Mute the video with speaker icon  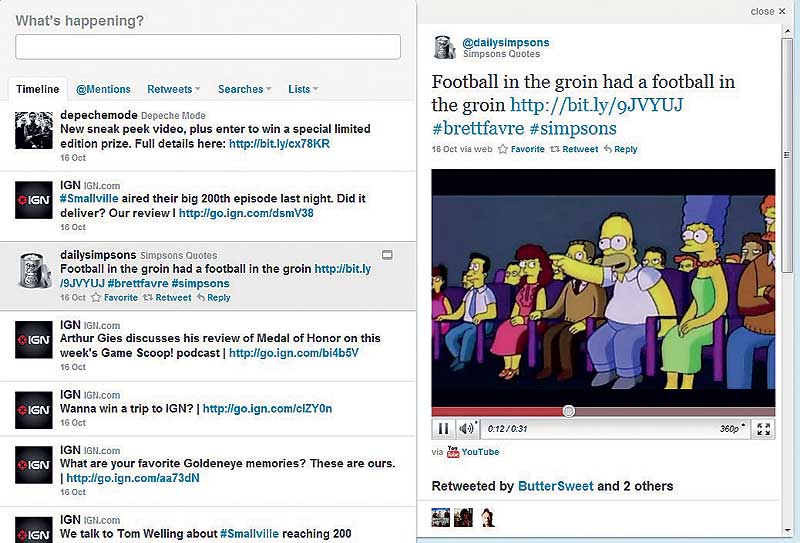467,429
